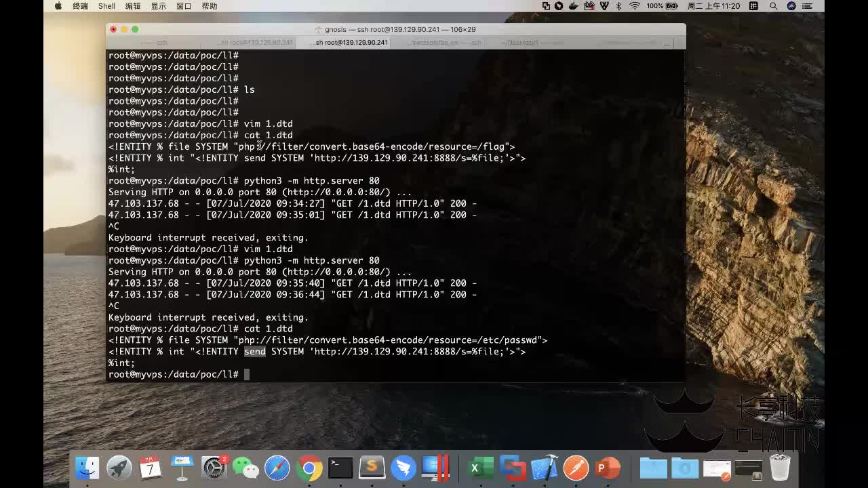Viewport: 868px width, 488px height.
Task: Open the Trash in the Dock
Action: (x=780, y=468)
